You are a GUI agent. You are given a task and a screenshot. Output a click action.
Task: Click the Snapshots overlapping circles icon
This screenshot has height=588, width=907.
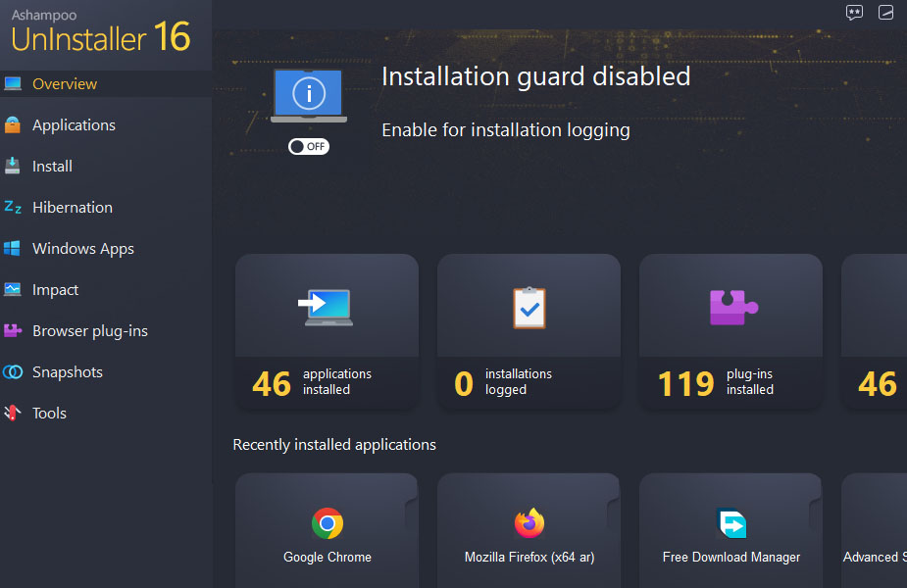coord(13,371)
